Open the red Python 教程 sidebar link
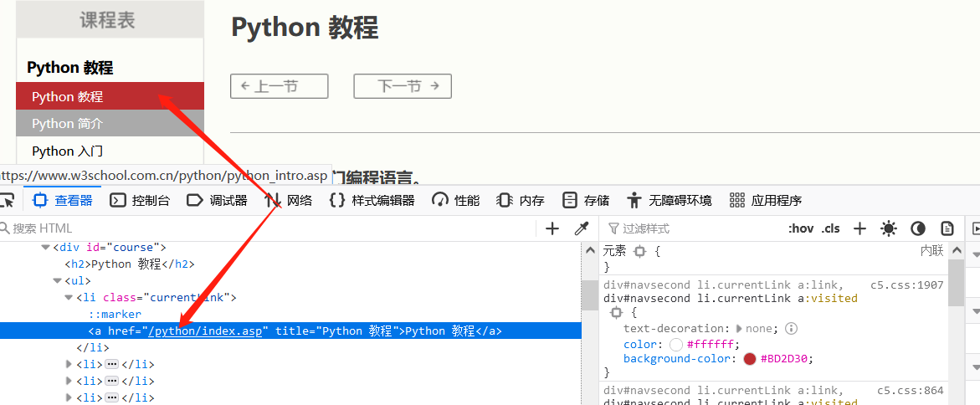The image size is (980, 405). [x=110, y=96]
